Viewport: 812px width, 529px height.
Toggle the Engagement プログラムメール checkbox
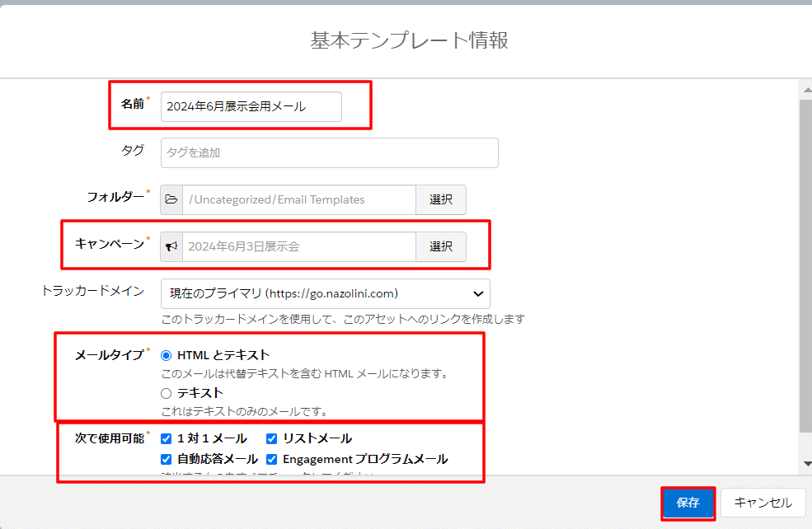(272, 460)
